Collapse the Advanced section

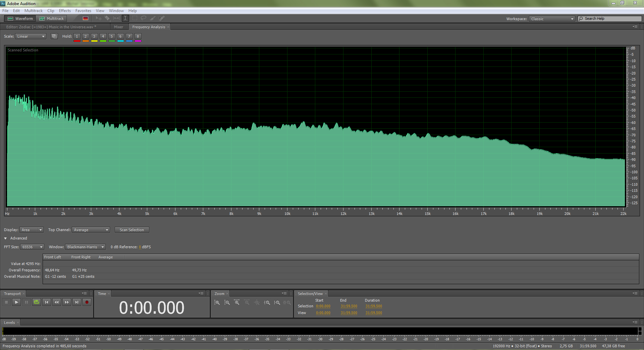pos(6,238)
